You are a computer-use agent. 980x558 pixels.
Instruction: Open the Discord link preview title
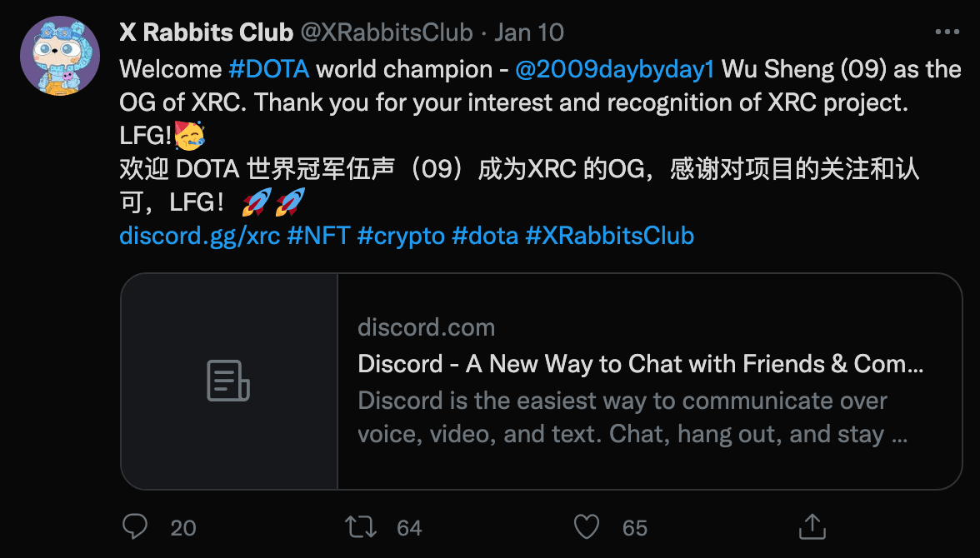pos(640,364)
